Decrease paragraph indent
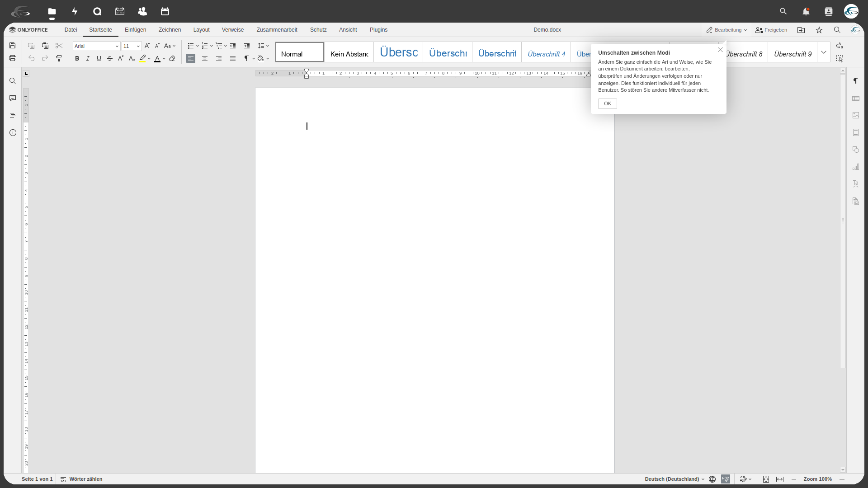868x488 pixels. (x=233, y=46)
